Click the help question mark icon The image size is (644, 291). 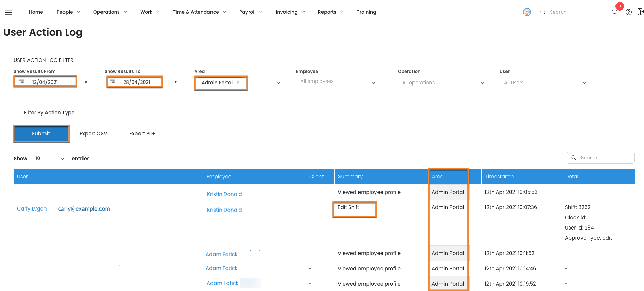(629, 12)
